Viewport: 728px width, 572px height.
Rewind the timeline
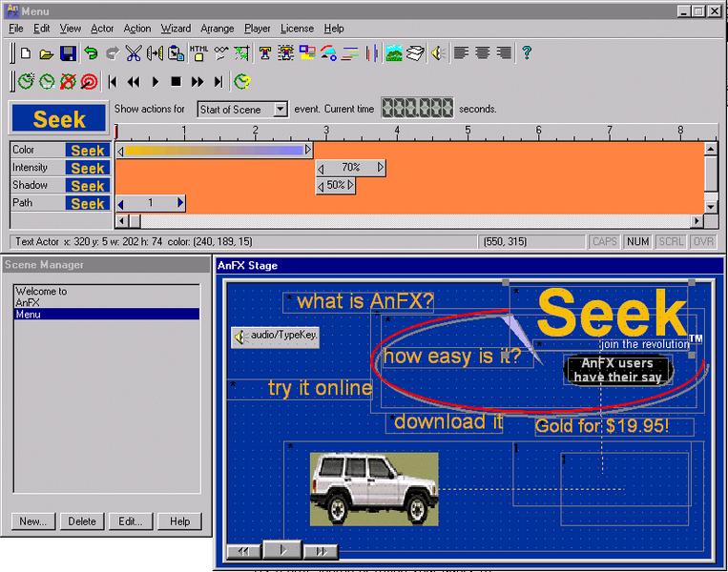(134, 82)
